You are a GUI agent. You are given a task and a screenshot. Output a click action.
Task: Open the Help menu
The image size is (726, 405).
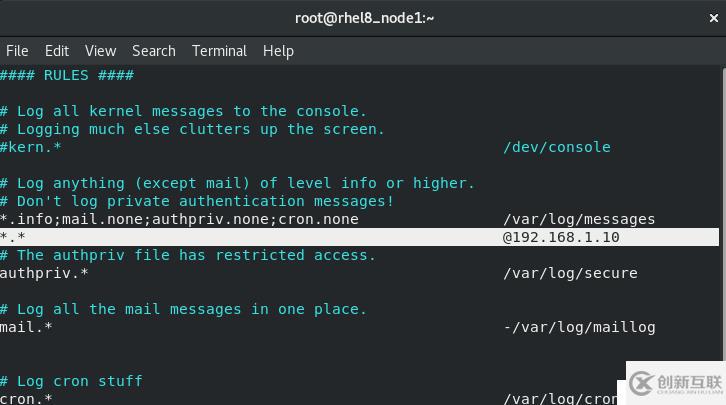pos(278,51)
